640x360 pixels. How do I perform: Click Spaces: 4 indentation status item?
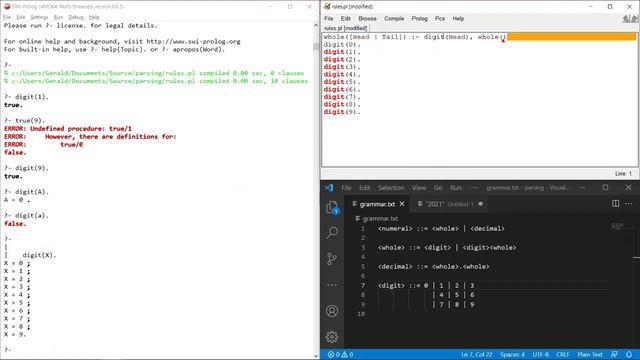click(512, 355)
